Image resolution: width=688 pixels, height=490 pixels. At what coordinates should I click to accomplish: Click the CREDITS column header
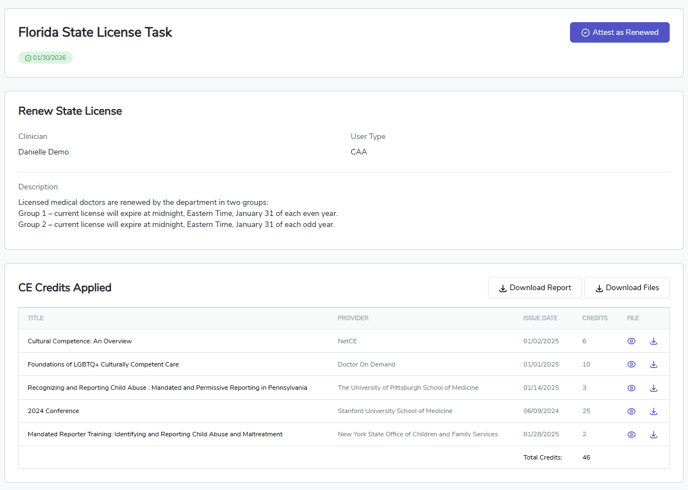coord(595,318)
